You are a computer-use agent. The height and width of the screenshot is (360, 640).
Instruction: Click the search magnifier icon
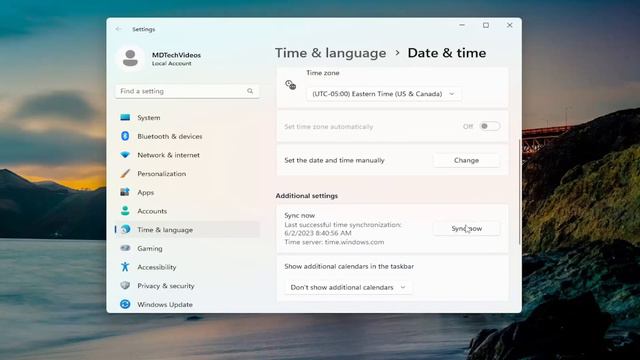pos(250,91)
